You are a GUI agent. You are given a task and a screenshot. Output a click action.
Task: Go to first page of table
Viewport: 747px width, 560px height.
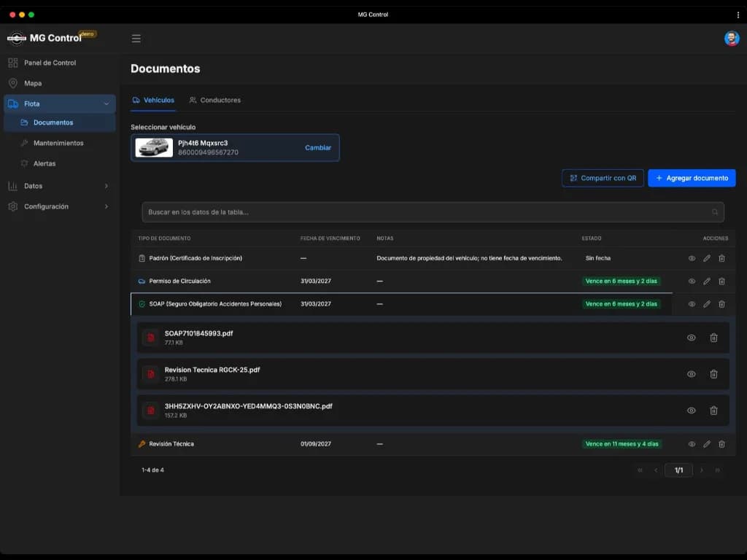click(x=640, y=470)
